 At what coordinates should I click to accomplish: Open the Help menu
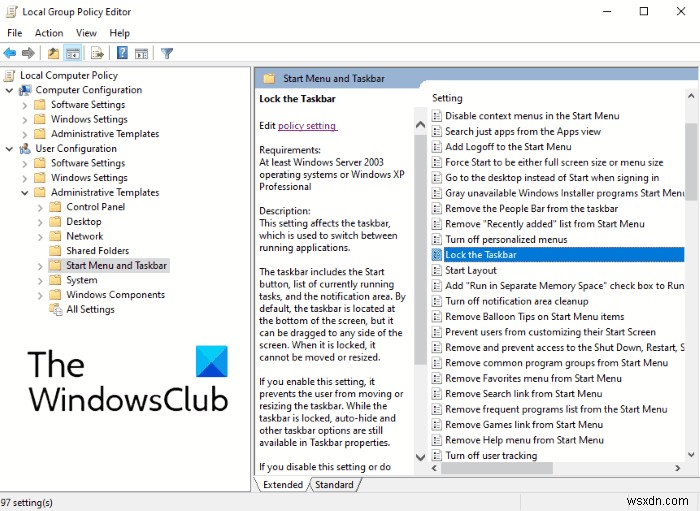click(x=120, y=33)
